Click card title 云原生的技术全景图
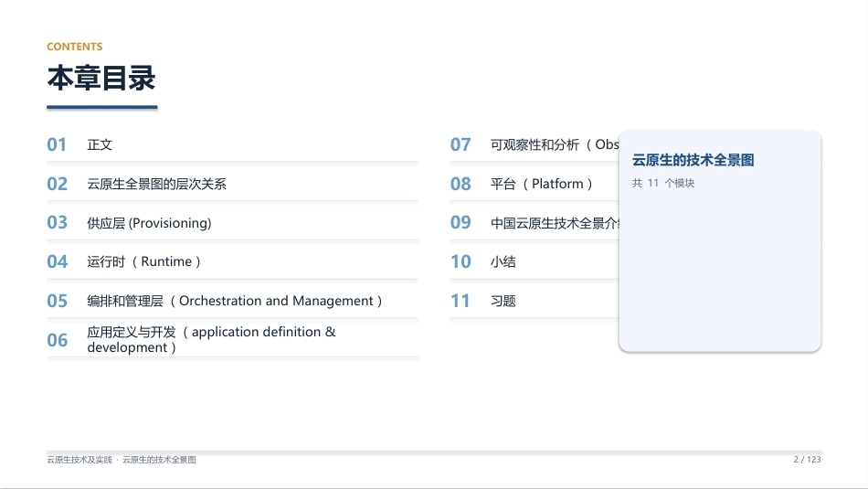 693,160
